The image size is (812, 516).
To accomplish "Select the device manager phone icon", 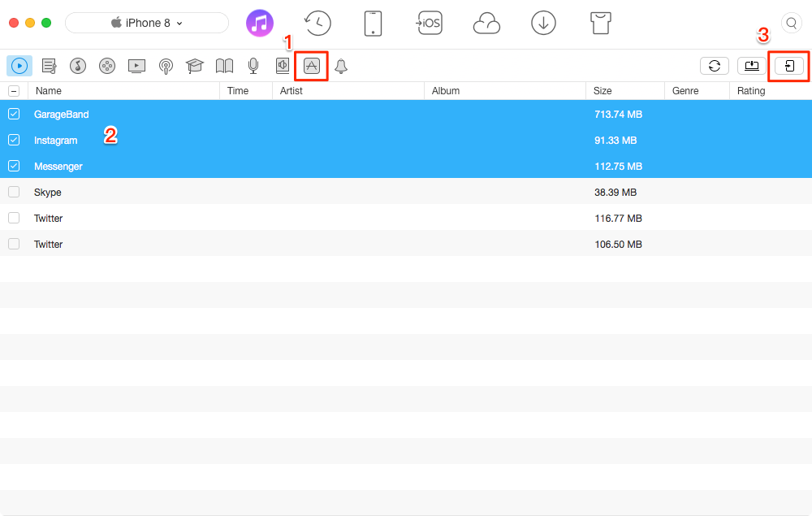I will (373, 24).
